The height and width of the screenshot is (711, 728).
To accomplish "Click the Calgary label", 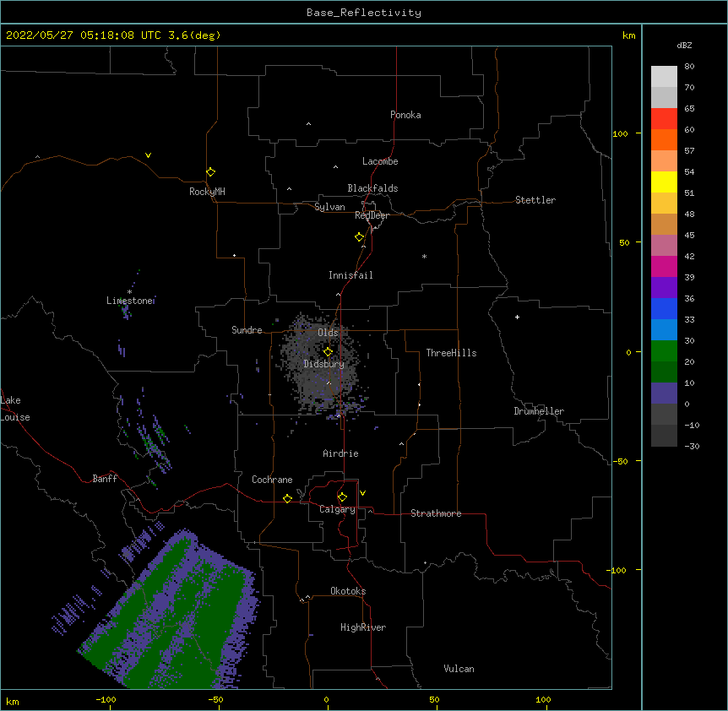I will click(337, 509).
